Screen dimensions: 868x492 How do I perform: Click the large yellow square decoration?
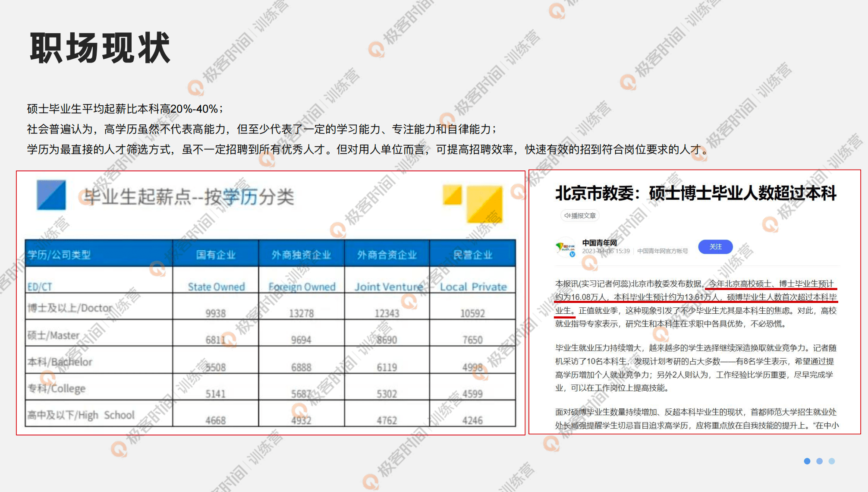(x=484, y=204)
